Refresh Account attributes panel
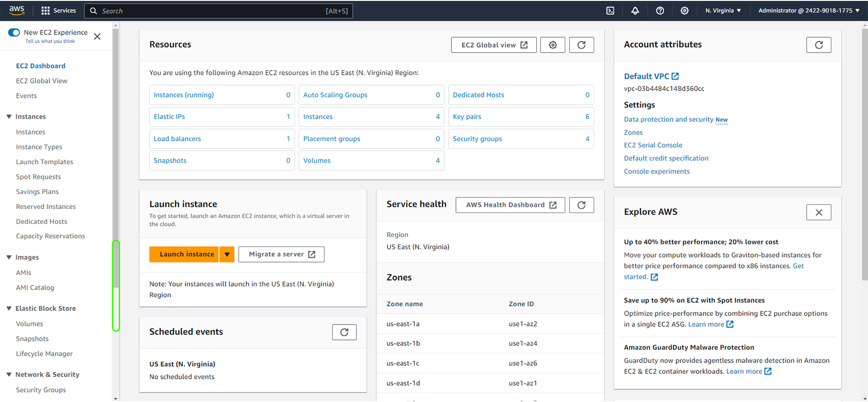868x402 pixels. pos(819,45)
